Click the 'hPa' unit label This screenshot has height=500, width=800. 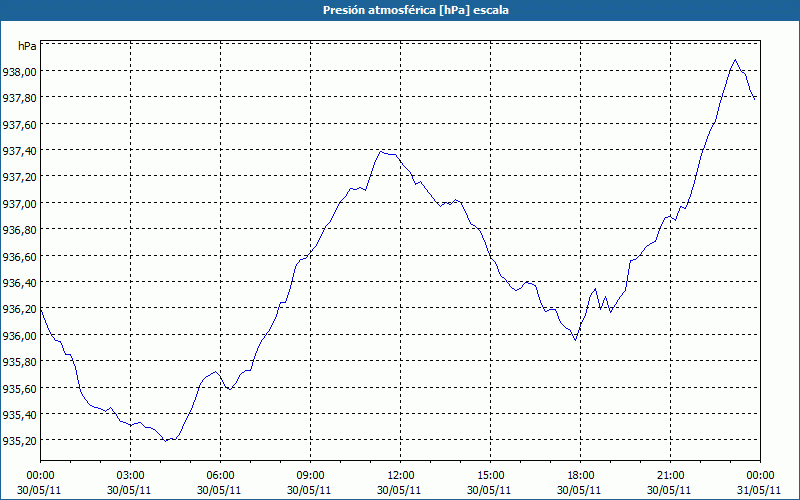click(x=27, y=46)
